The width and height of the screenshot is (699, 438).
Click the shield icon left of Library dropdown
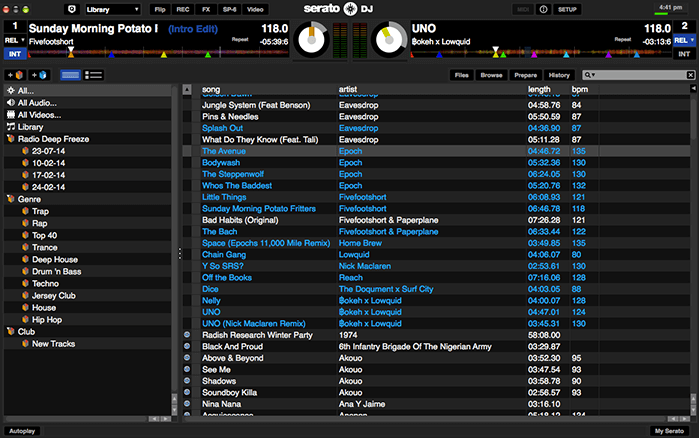click(x=72, y=9)
